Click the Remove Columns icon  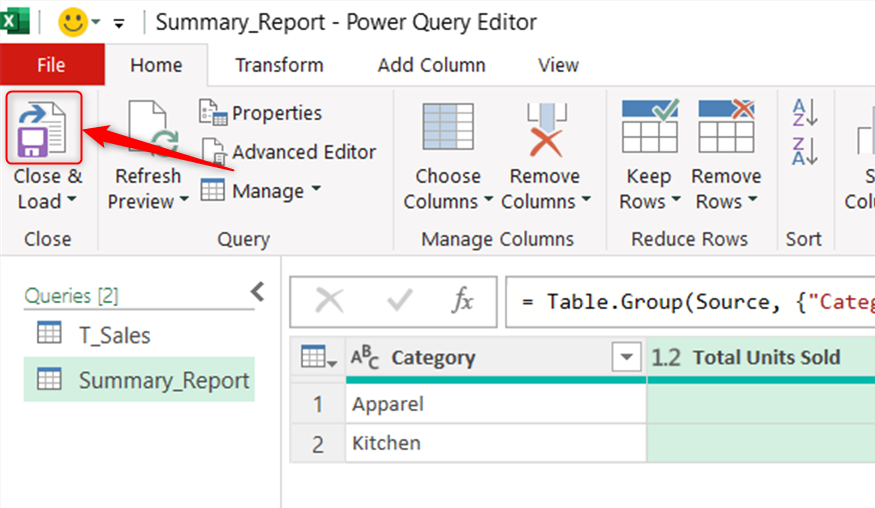coord(546,130)
